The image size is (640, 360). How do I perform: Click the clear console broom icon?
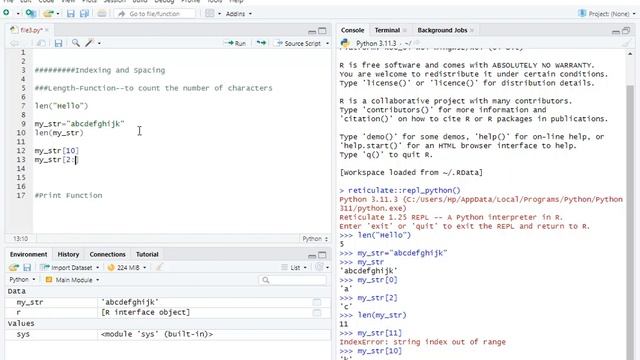627,43
